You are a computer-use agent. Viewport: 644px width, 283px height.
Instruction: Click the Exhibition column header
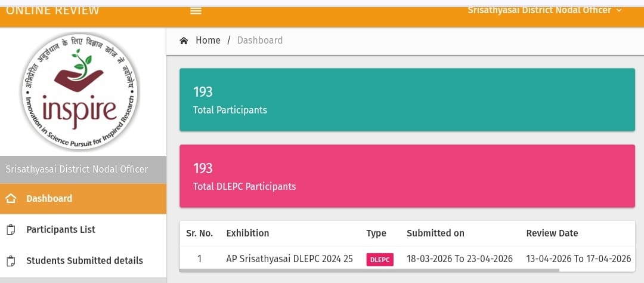pos(247,233)
